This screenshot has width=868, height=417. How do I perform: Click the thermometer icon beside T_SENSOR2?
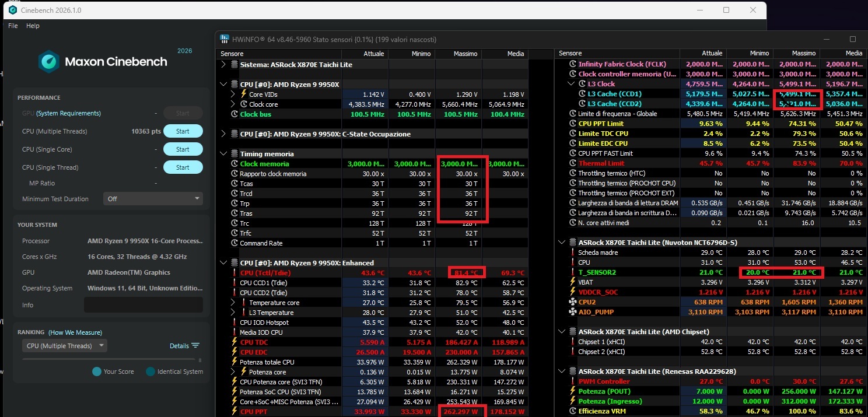(572, 272)
